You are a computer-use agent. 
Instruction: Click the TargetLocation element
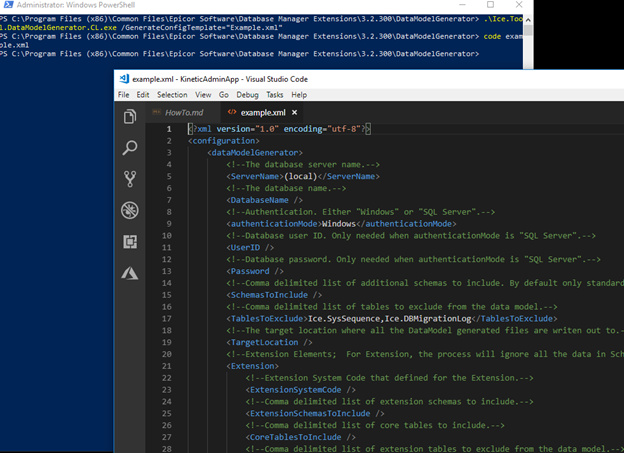click(x=269, y=342)
